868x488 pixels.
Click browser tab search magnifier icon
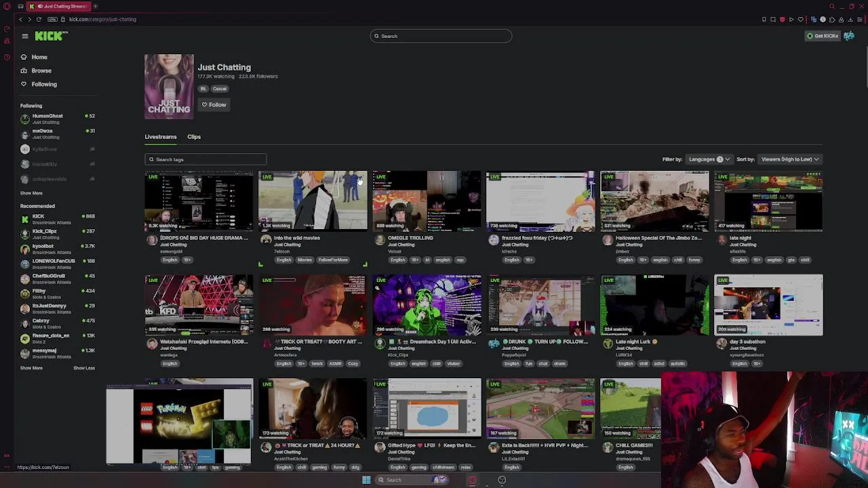833,6
